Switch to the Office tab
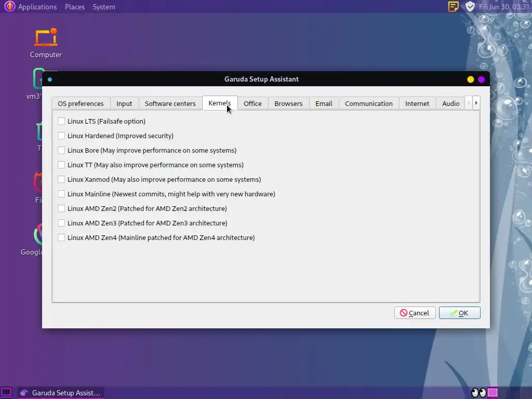This screenshot has height=399, width=532. [x=252, y=103]
